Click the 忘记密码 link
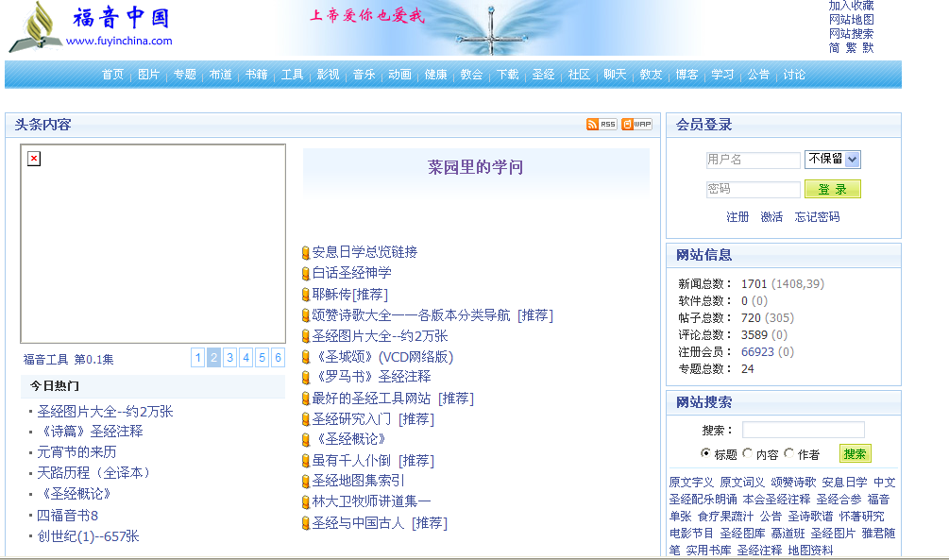This screenshot has height=560, width=949. click(817, 217)
